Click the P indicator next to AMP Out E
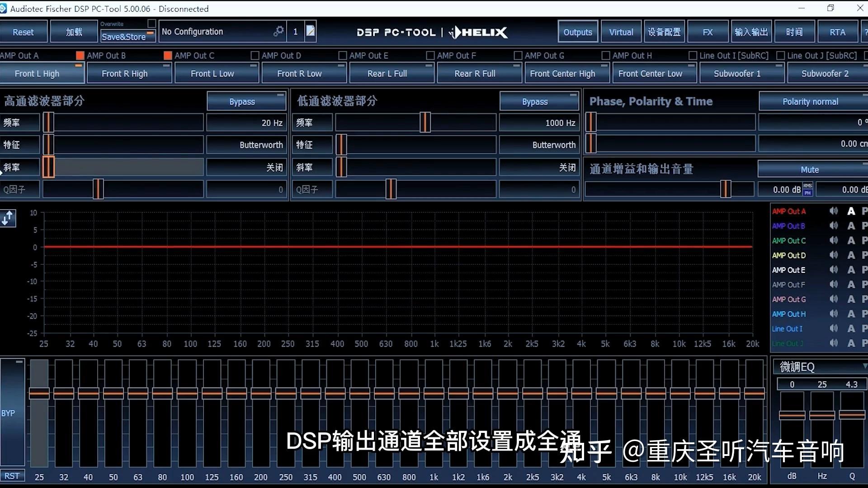The height and width of the screenshot is (488, 868). tap(864, 270)
